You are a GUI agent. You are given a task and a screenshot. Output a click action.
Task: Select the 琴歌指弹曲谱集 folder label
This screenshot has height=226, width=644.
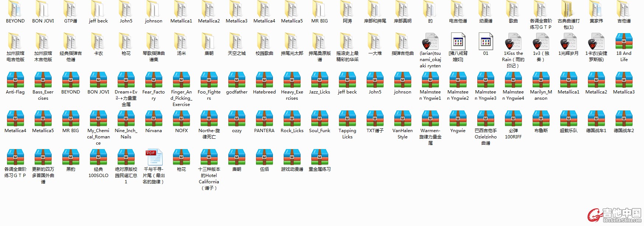click(154, 56)
